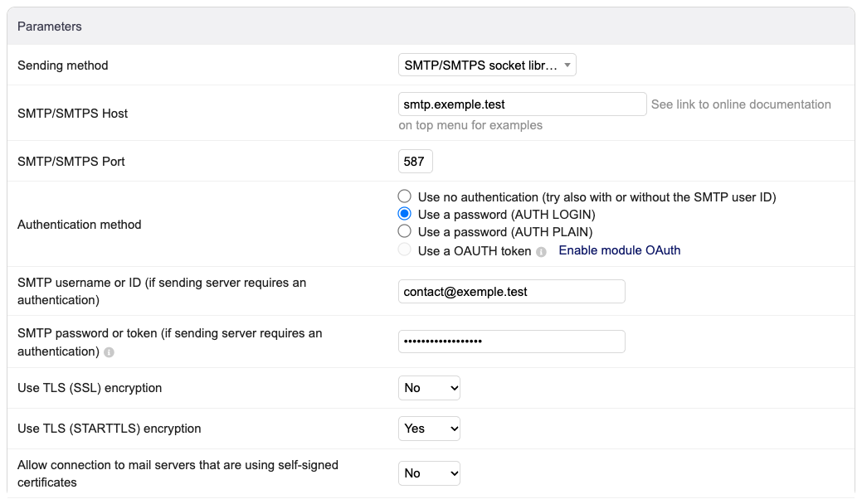Image resolution: width=862 pixels, height=504 pixels.
Task: Select 'Use no authentication' radio option
Action: pos(405,196)
